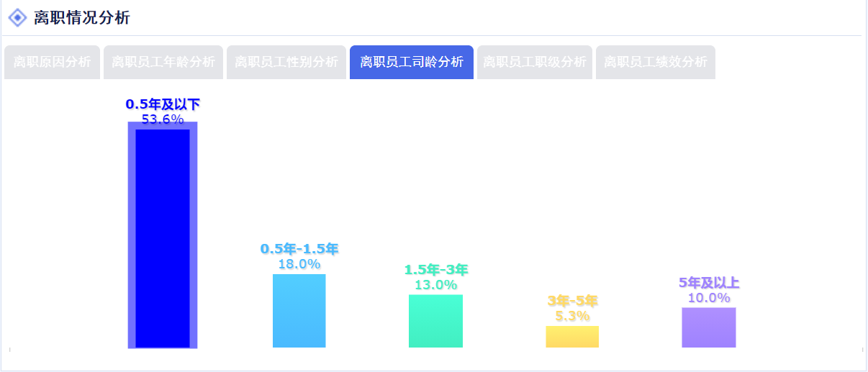This screenshot has height=372, width=868.
Task: Click the 53.6% value label
Action: tap(163, 119)
